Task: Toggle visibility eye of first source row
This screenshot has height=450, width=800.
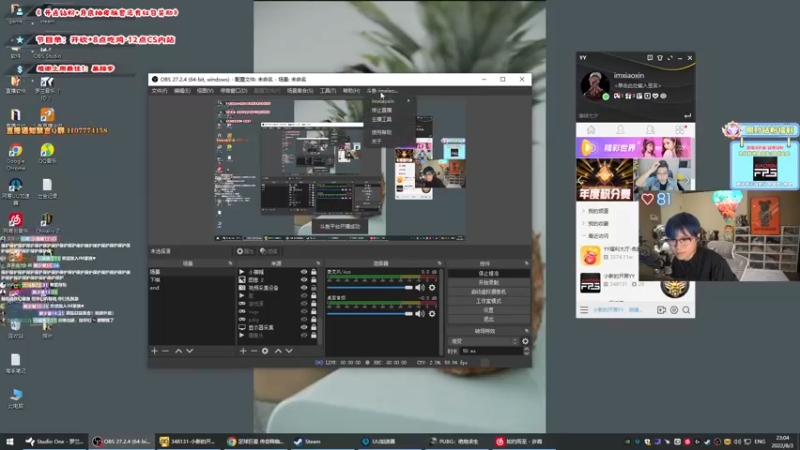Action: pos(304,272)
